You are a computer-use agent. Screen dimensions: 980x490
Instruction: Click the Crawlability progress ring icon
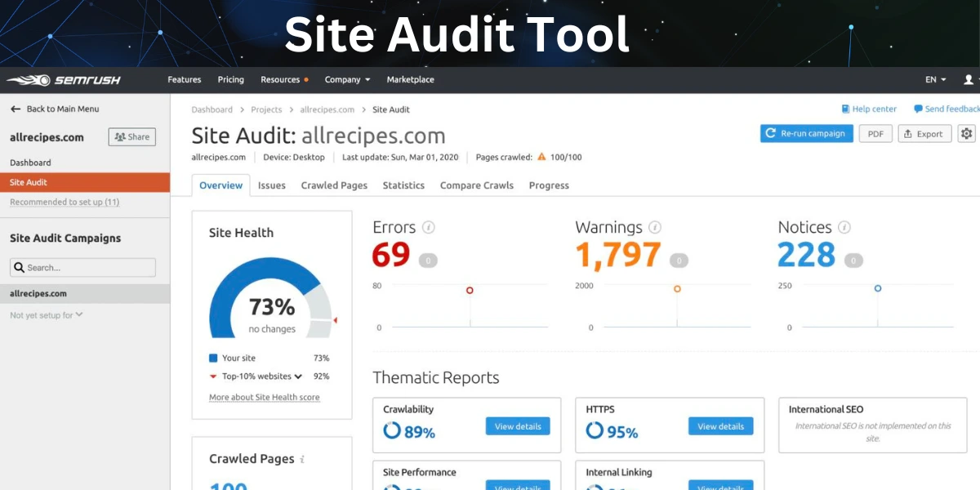coord(392,430)
